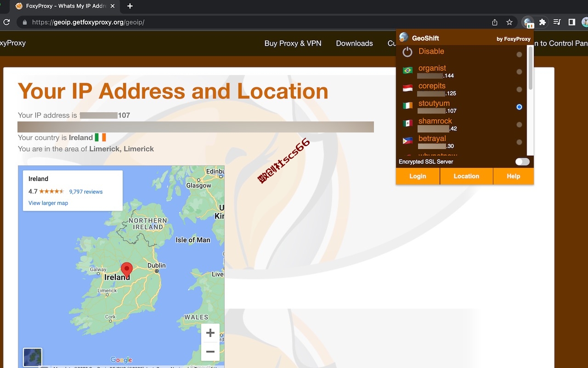Bookmark this page with the star icon
This screenshot has height=368, width=588.
tap(509, 22)
